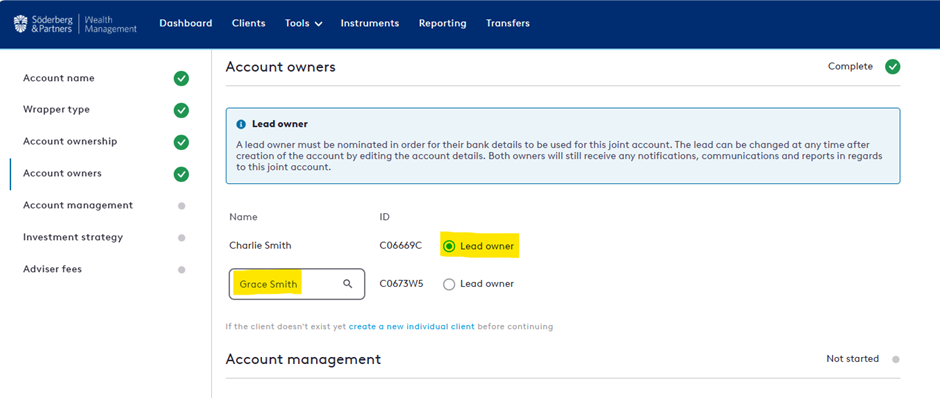Click the blue info icon beside Lead owner
The image size is (940, 398).
(x=241, y=125)
